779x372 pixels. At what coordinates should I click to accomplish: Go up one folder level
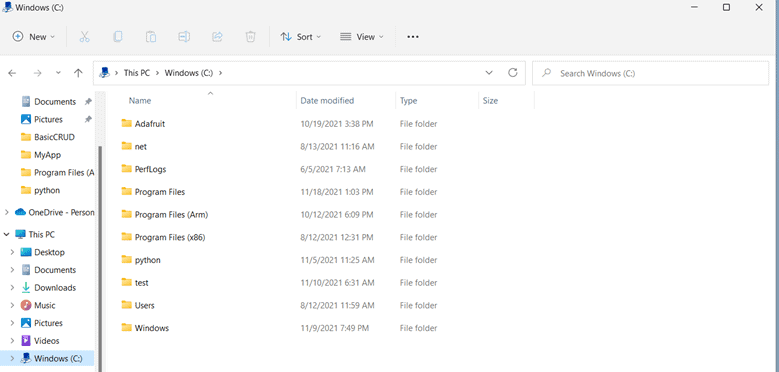pyautogui.click(x=78, y=73)
